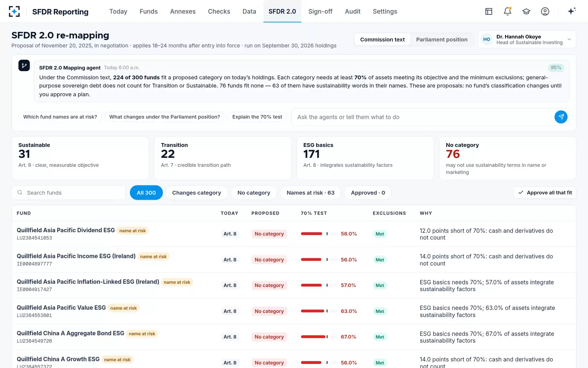Open the sparkle AI assistant icon
The height and width of the screenshot is (368, 588).
pyautogui.click(x=572, y=11)
